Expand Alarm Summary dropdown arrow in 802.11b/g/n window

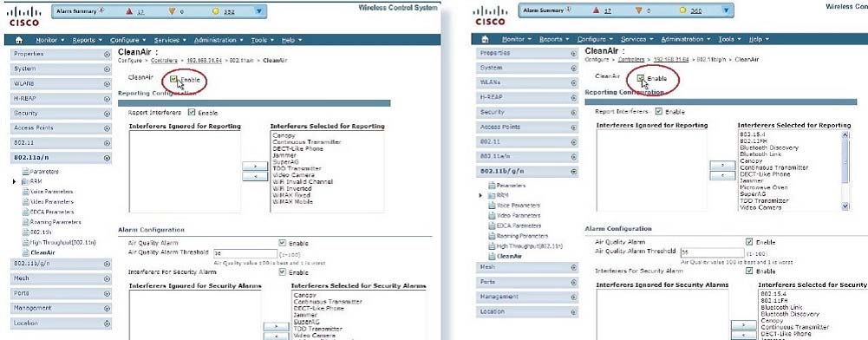coord(727,10)
